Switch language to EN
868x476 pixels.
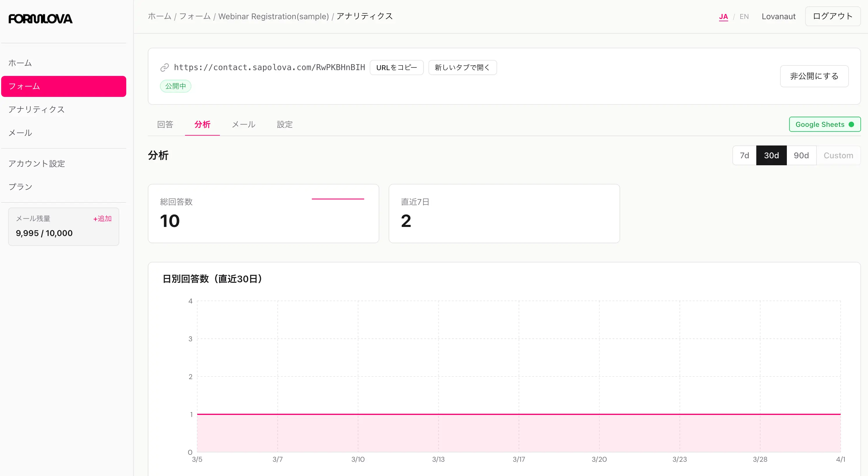pos(744,16)
